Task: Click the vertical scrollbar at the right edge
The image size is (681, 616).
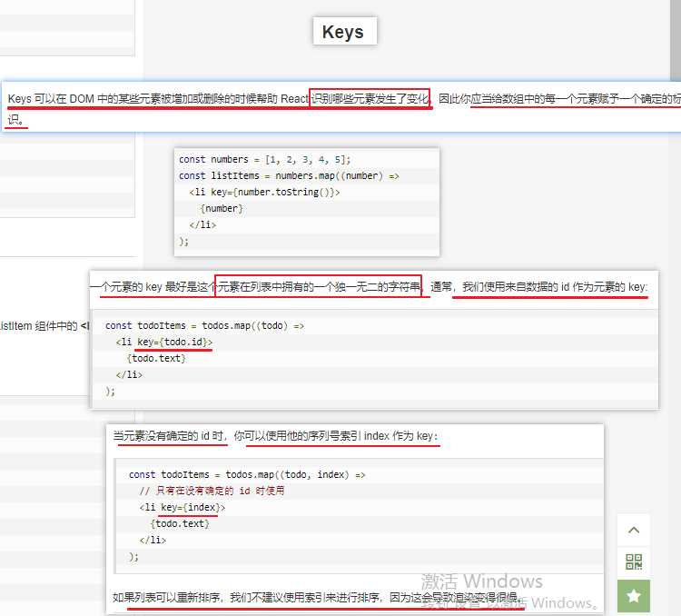Action: coord(676,39)
